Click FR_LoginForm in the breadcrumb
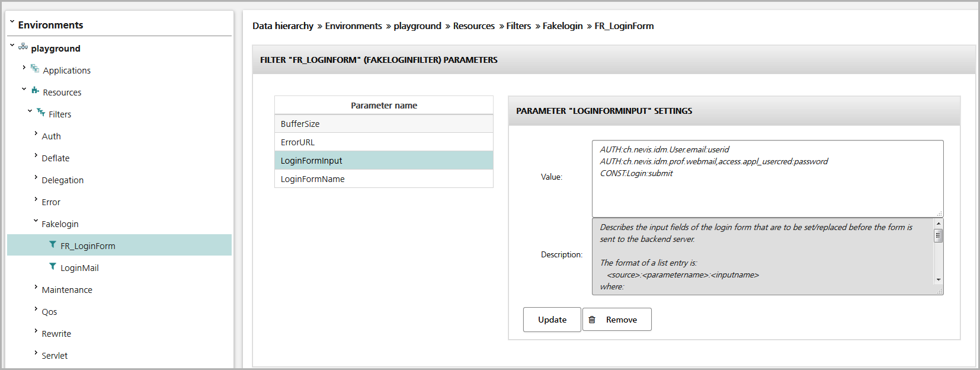980x370 pixels. tap(624, 26)
